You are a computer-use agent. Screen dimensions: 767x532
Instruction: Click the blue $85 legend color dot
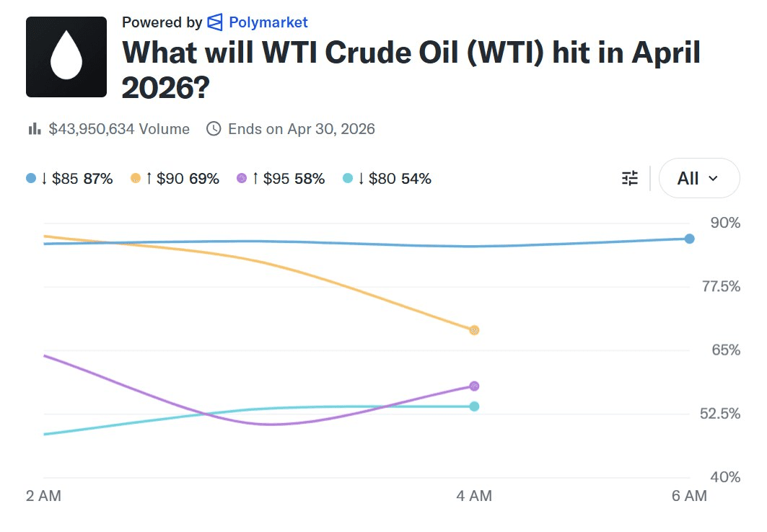[31, 178]
